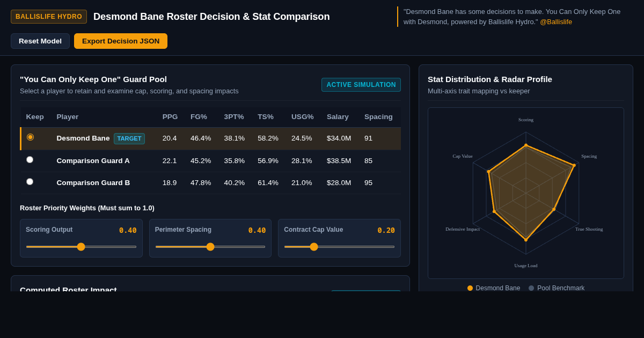
Task: Click the Spacing axis label on radar
Action: coord(589,156)
